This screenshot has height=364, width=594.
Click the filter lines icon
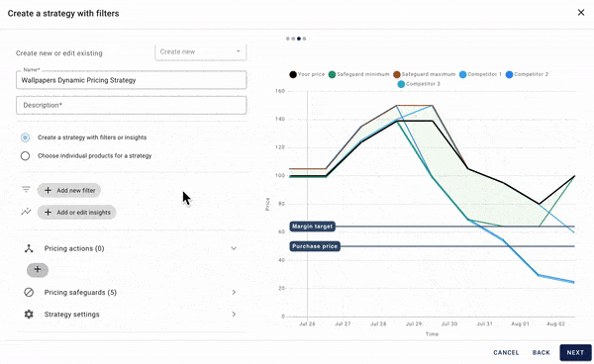click(26, 189)
